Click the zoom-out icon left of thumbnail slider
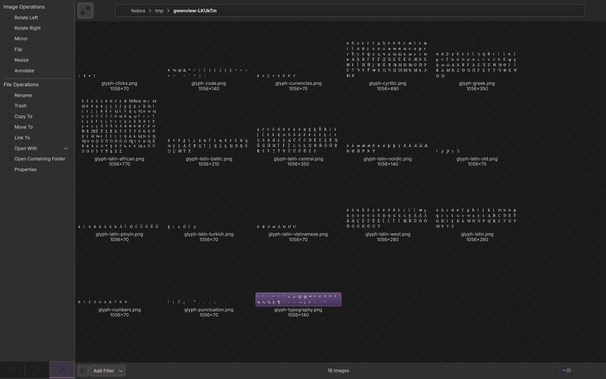606x379 pixels. point(556,371)
